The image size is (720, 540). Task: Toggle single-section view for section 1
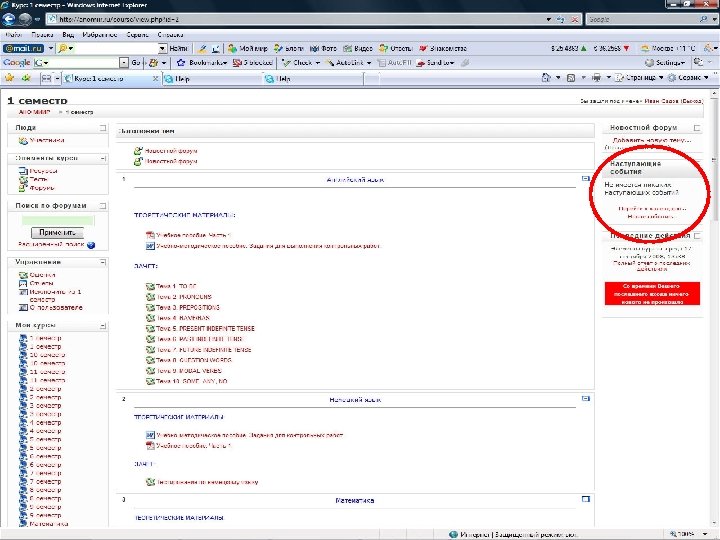click(586, 179)
